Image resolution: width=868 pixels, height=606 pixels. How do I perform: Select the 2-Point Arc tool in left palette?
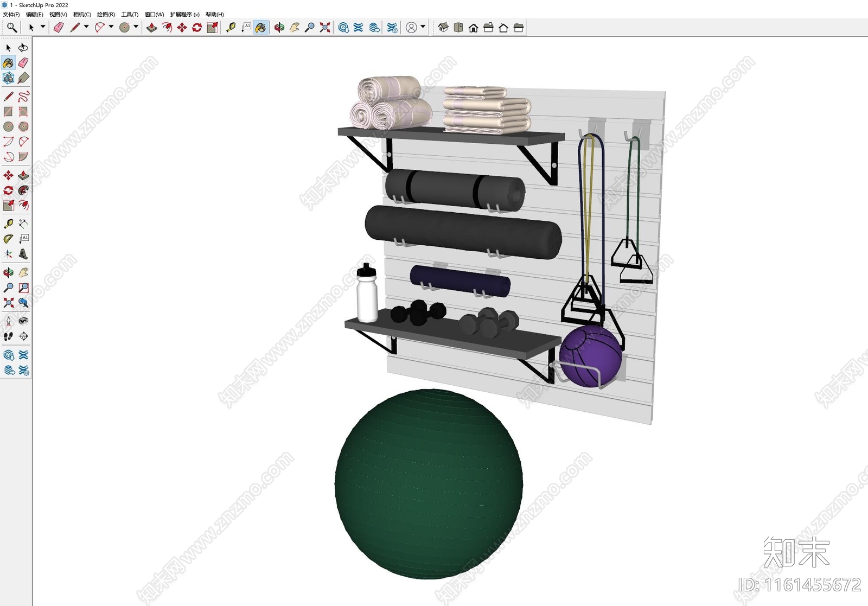(x=23, y=142)
